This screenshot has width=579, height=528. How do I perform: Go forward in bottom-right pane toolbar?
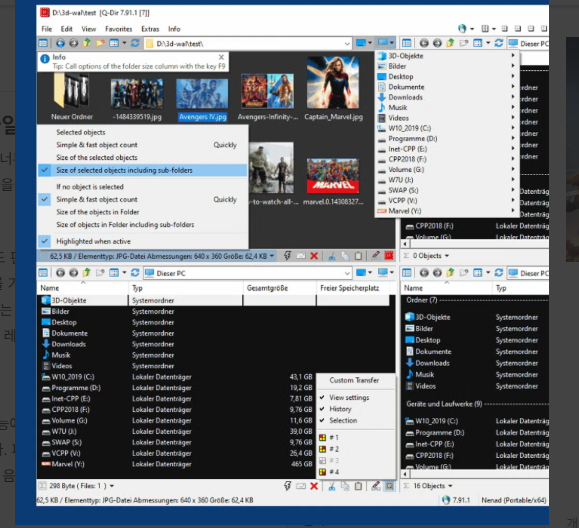pos(437,273)
